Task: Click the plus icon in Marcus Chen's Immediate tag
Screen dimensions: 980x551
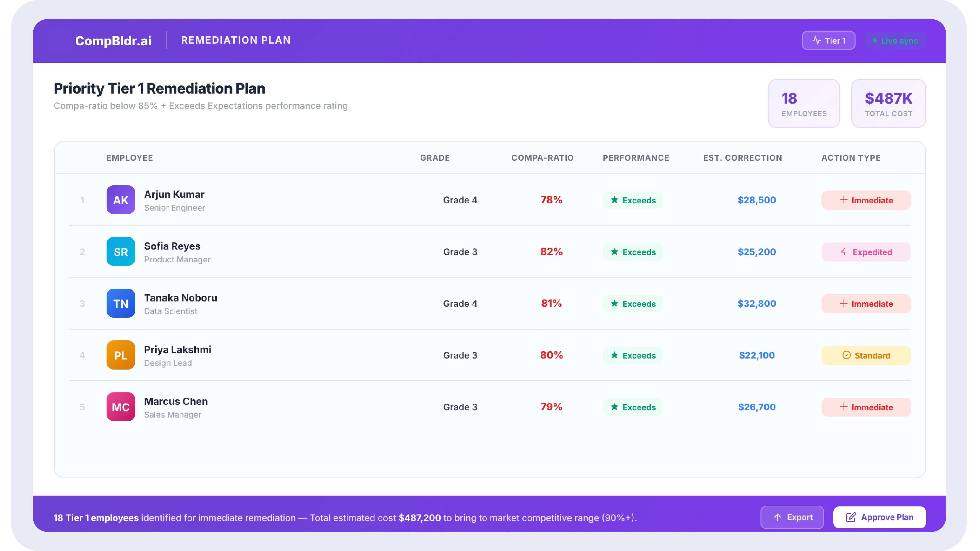Action: pos(844,407)
